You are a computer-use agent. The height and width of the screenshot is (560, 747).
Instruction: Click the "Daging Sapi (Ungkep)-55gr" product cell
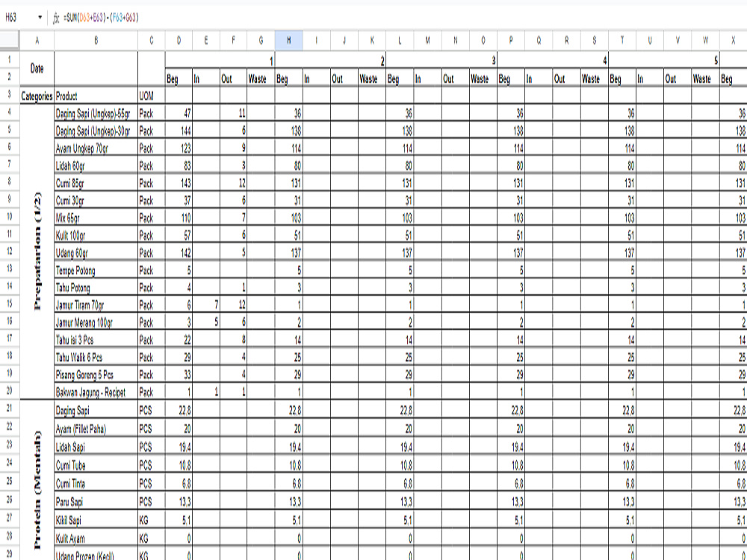pos(96,113)
